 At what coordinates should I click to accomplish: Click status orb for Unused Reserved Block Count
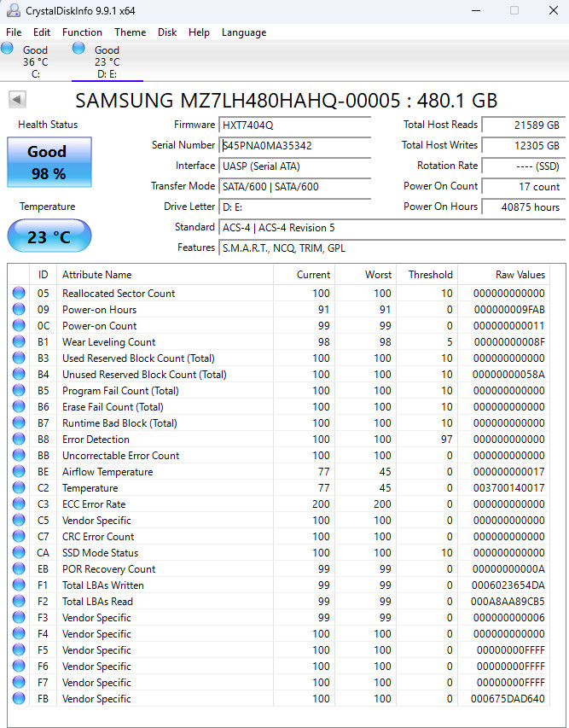[19, 374]
